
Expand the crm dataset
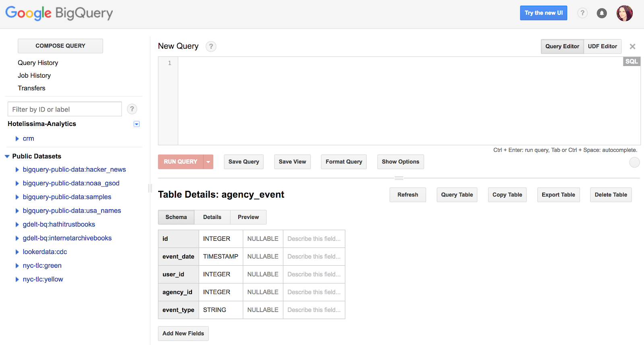point(17,138)
